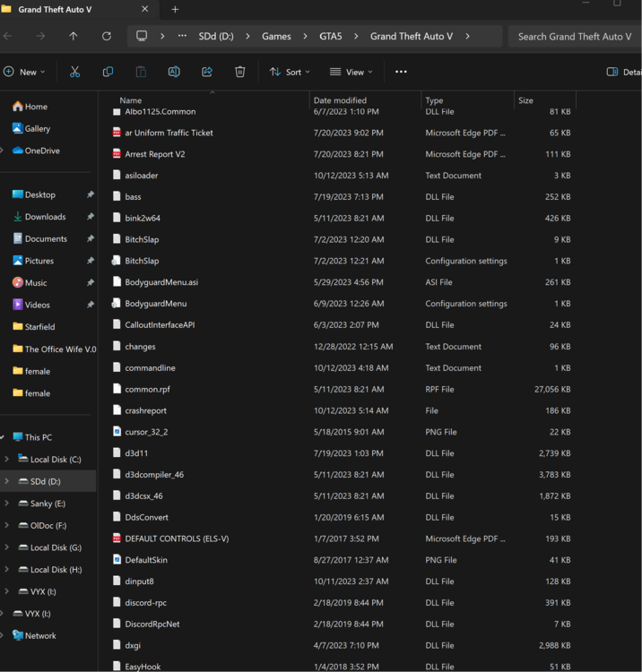Image resolution: width=642 pixels, height=672 pixels.
Task: Open the Details pane toggle
Action: (x=623, y=72)
